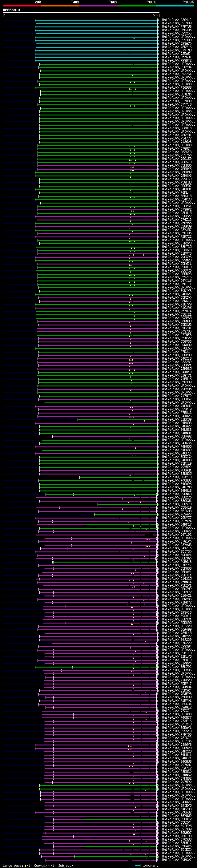
Task: Open hit UniRef100_A2Q4J2
Action: [177, 20]
